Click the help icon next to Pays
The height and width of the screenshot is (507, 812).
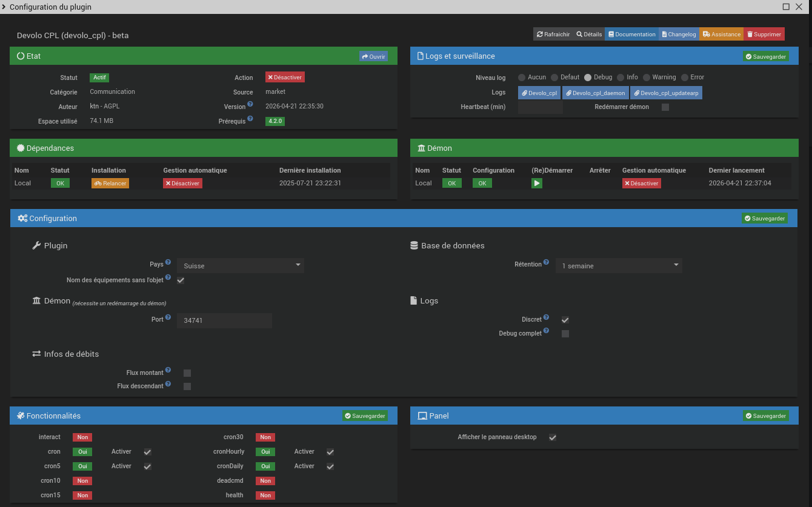[x=167, y=261]
